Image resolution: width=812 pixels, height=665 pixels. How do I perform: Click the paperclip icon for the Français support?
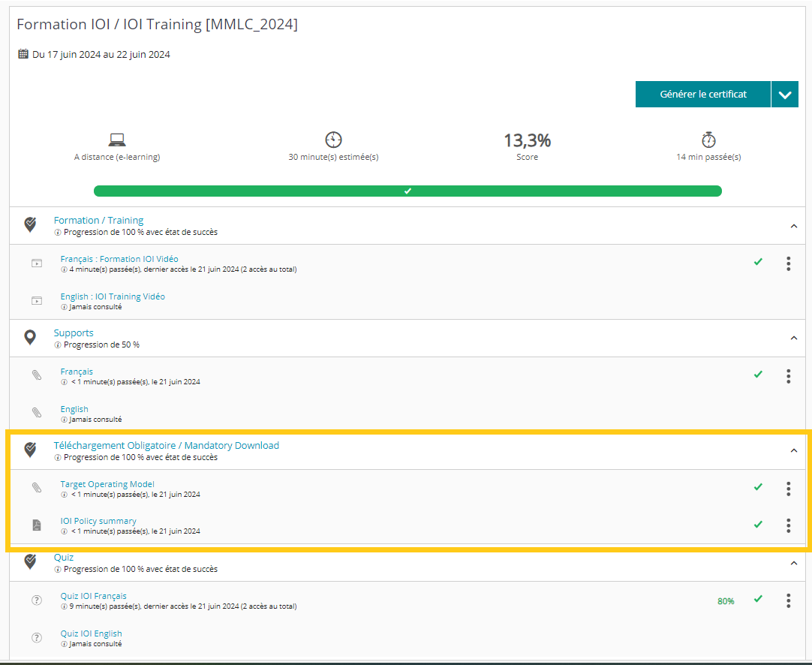[x=37, y=375]
